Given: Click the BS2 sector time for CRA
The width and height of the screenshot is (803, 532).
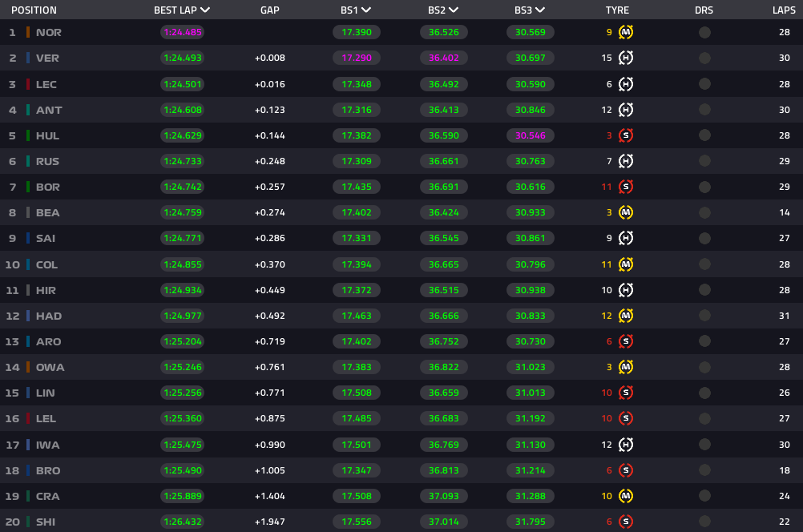Looking at the screenshot, I should click(x=443, y=496).
